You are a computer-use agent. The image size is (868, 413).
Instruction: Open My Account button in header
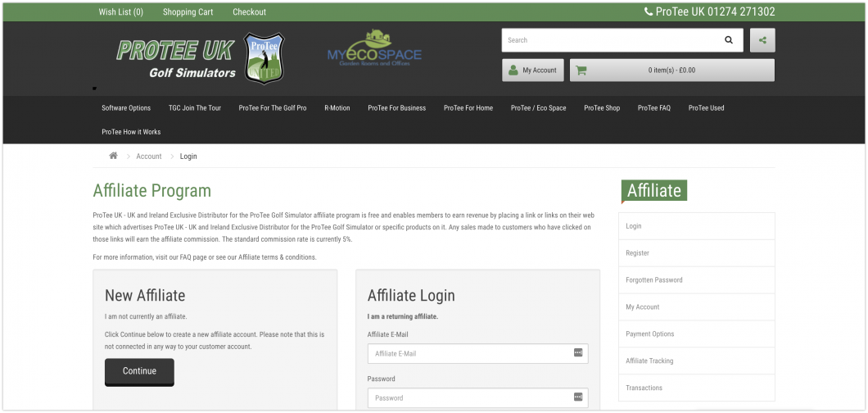[532, 70]
